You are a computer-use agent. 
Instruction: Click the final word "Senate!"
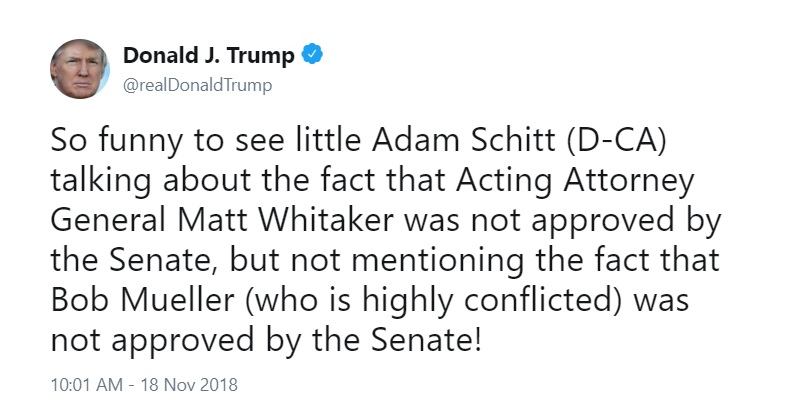[425, 339]
